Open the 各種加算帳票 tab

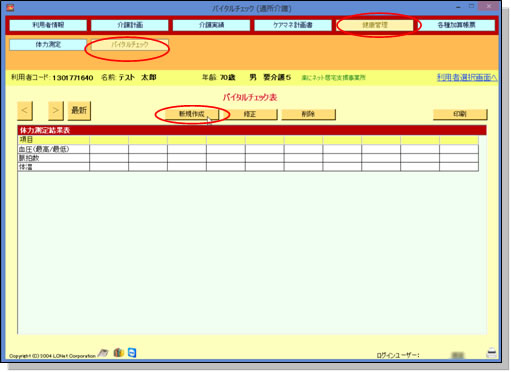click(x=456, y=25)
